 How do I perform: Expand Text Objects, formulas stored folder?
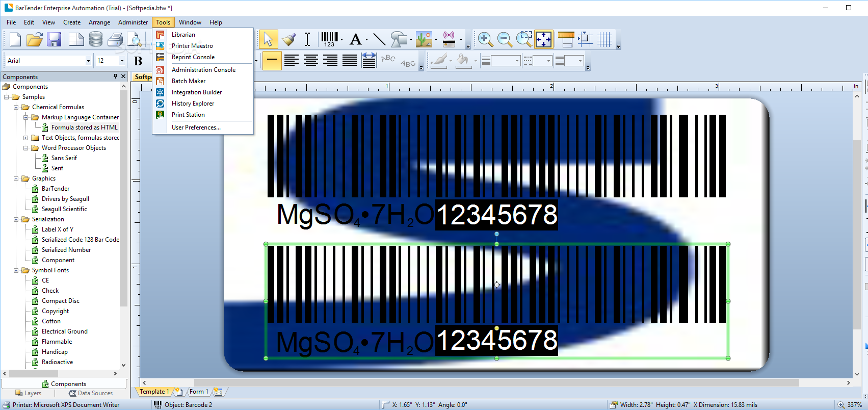[25, 138]
